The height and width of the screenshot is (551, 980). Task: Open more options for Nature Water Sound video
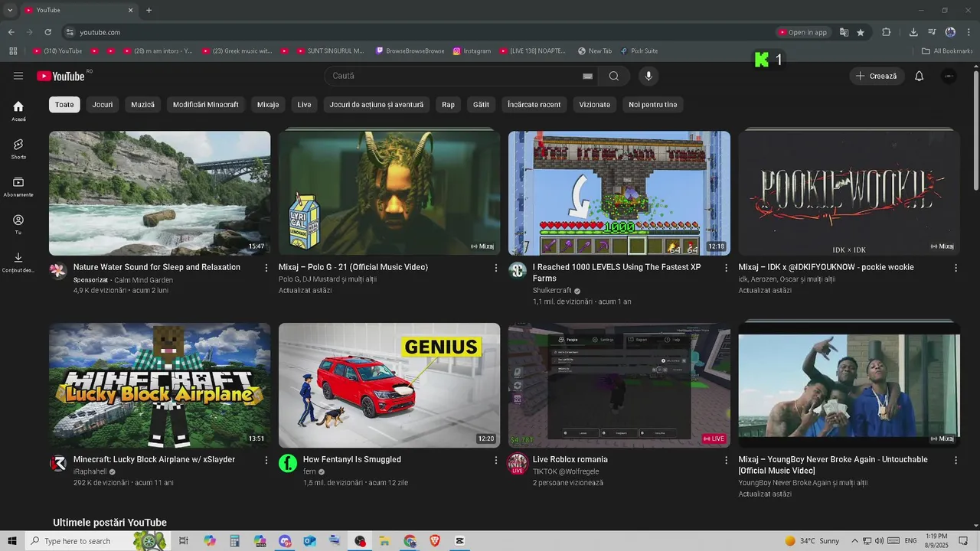point(266,268)
